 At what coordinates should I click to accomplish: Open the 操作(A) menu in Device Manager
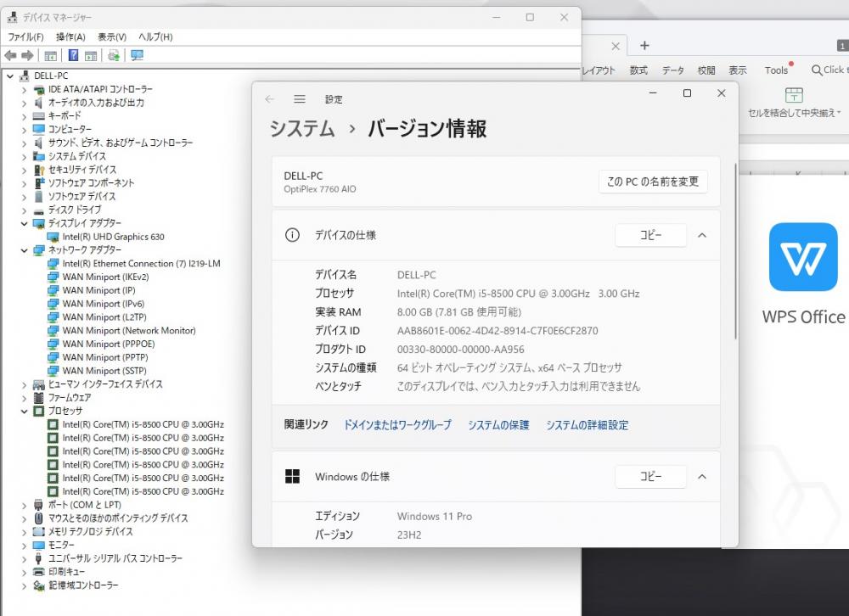[x=70, y=36]
